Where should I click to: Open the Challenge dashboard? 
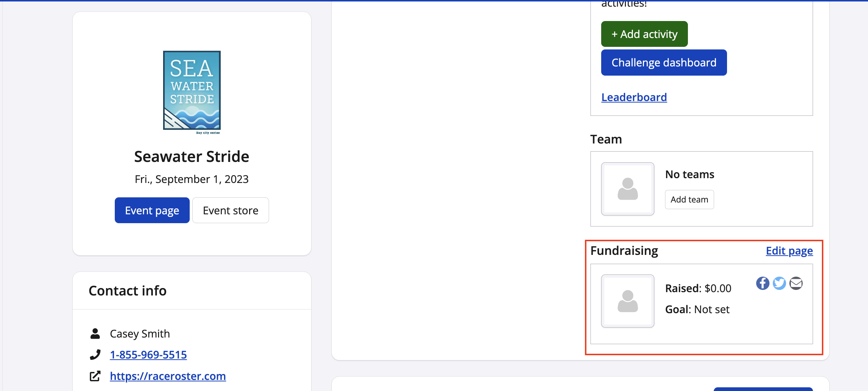point(664,63)
